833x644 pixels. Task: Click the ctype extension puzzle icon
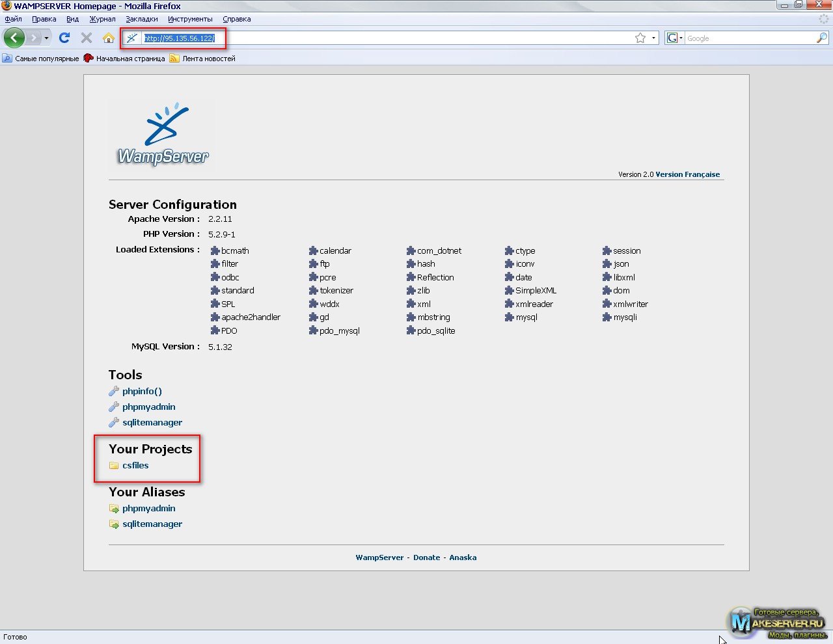tap(510, 250)
